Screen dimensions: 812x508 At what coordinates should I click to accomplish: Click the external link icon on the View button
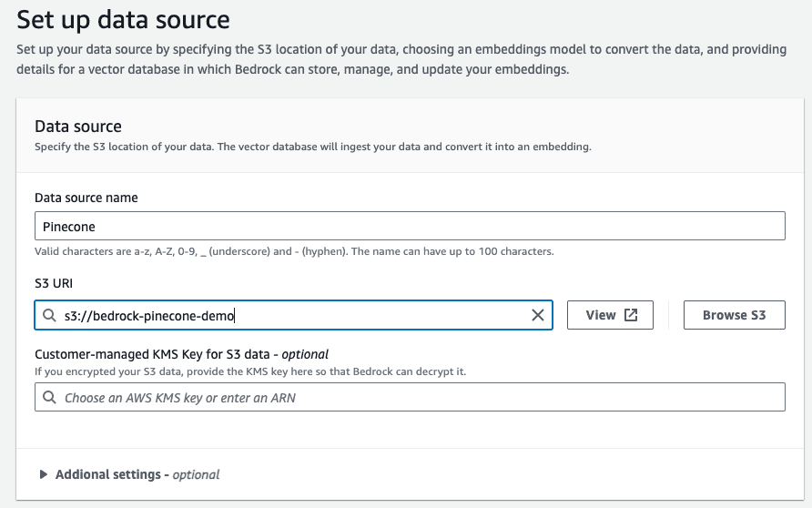(x=631, y=315)
